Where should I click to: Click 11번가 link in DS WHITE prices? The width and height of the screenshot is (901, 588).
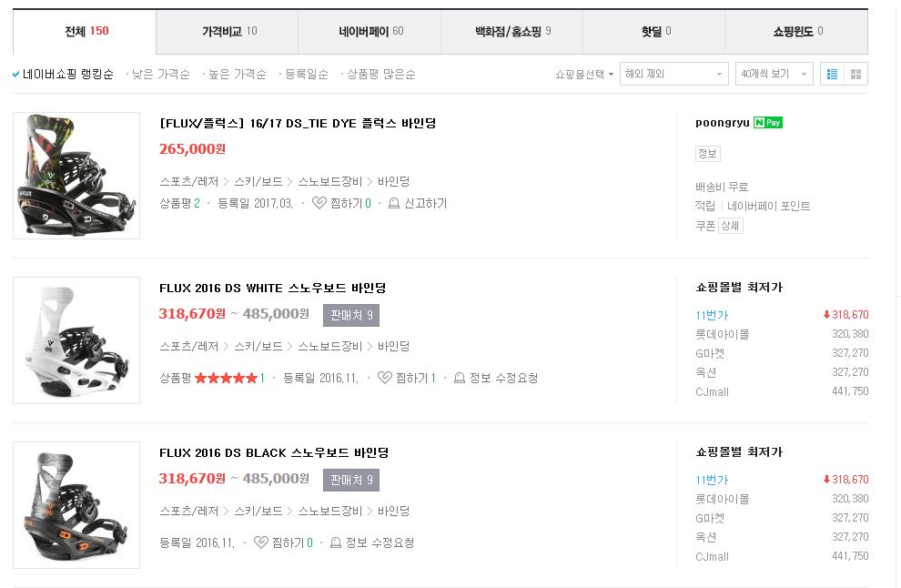point(712,315)
